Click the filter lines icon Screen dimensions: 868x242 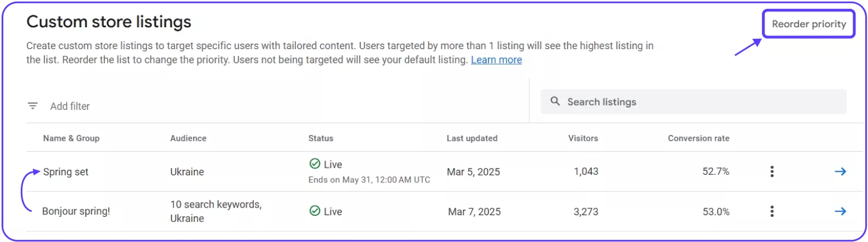pyautogui.click(x=33, y=106)
